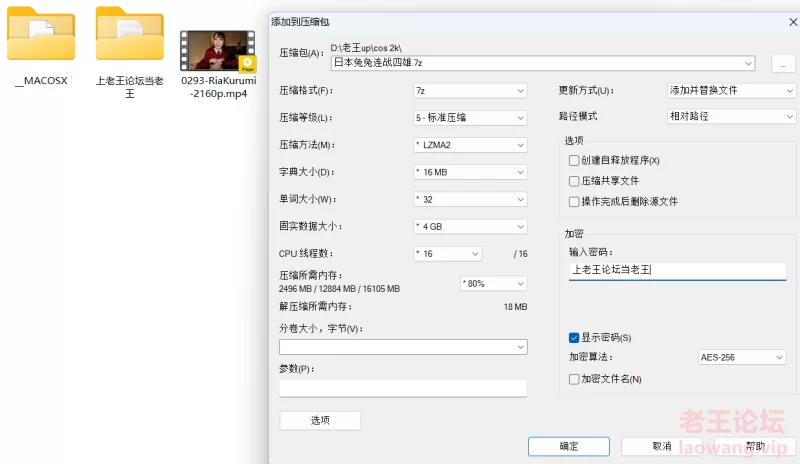Screen dimensions: 800x464
Task: Toggle 操作完成后删除源文件 checkbox
Action: click(x=574, y=201)
